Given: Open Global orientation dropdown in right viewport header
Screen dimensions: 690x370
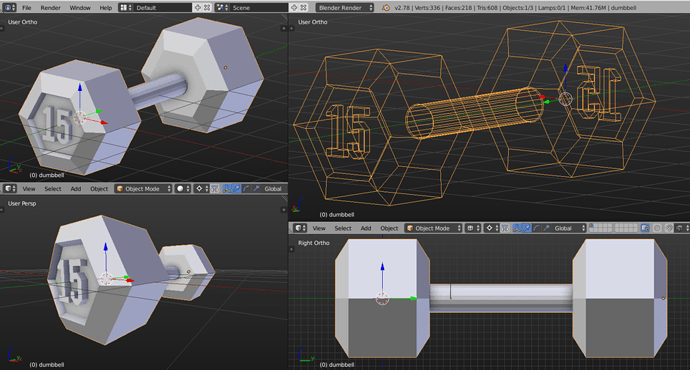Looking at the screenshot, I should 569,228.
